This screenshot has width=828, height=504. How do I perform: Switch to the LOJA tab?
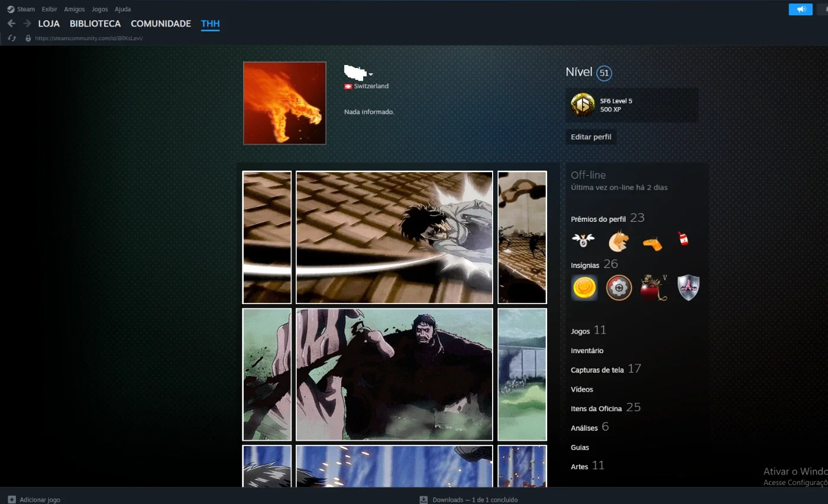(x=49, y=24)
